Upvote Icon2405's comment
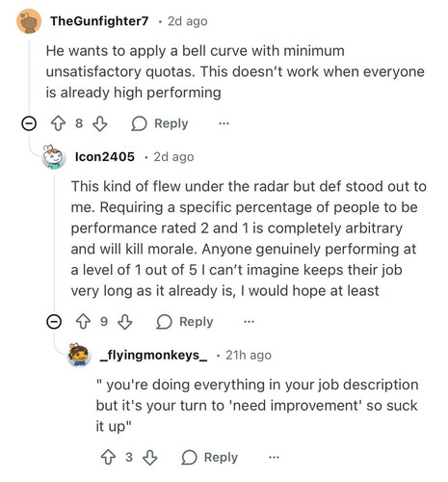Image resolution: width=448 pixels, height=482 pixels. coord(83,322)
